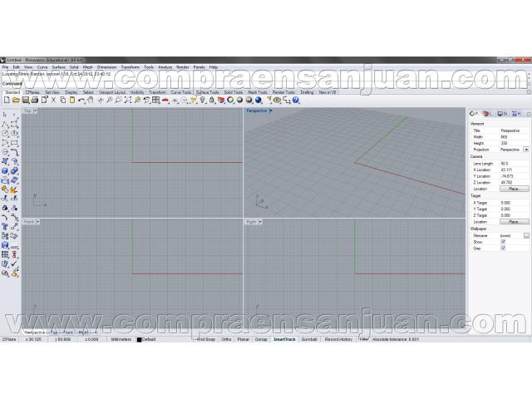Open the Right viewport title dropdown arrow
The height and width of the screenshot is (399, 532).
(x=260, y=222)
